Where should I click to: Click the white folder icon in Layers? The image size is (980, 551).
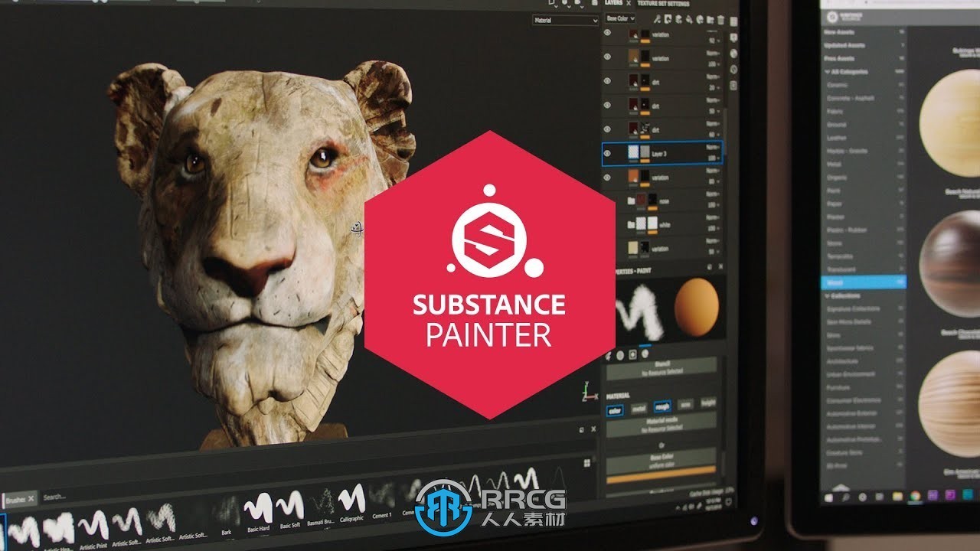coord(631,224)
